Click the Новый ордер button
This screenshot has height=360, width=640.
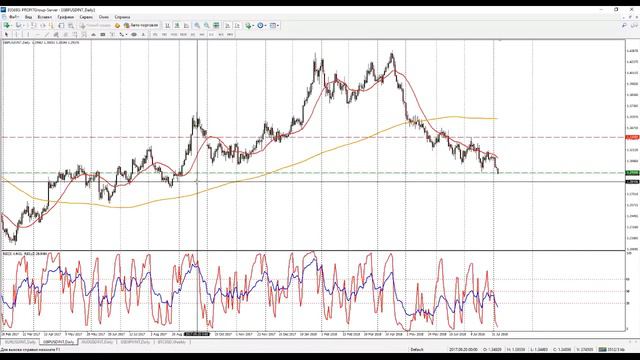coord(96,25)
